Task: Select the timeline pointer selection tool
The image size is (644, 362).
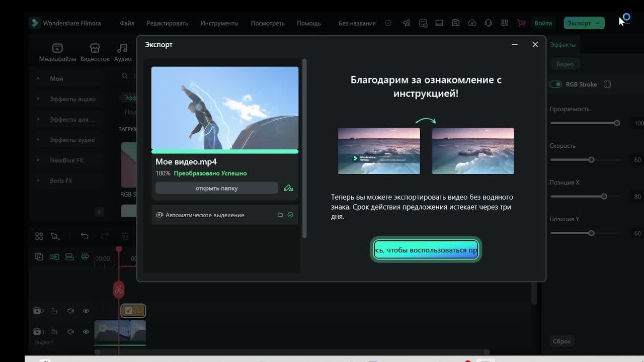Action: [x=55, y=236]
